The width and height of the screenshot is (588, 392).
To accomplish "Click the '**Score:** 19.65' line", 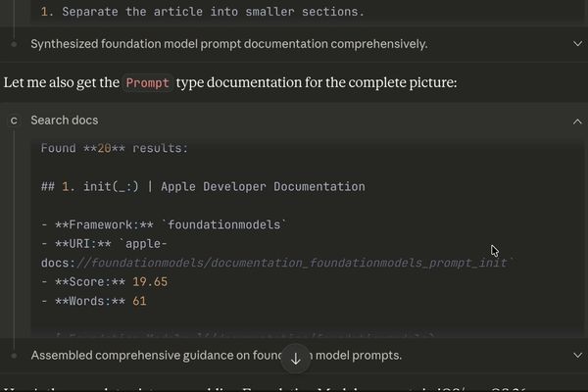I will tap(104, 281).
